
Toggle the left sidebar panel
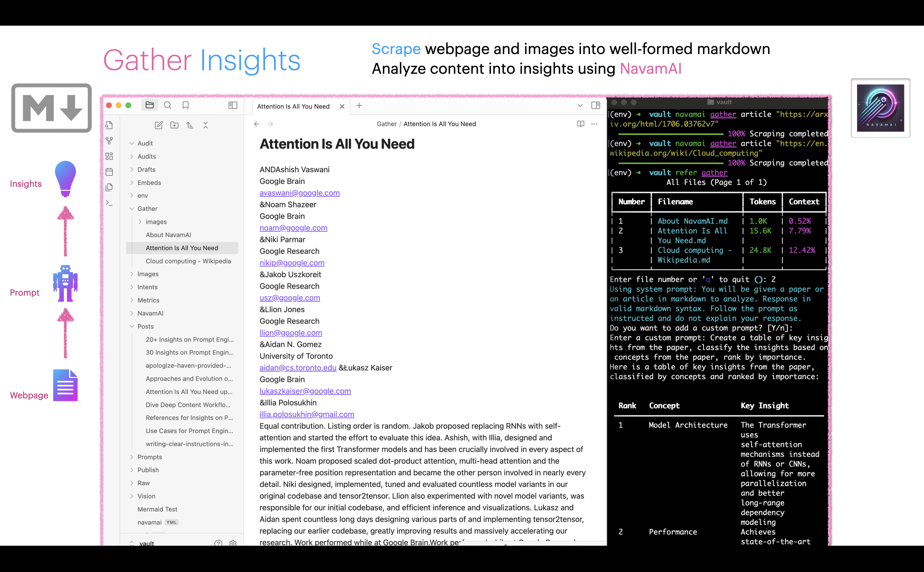[233, 105]
